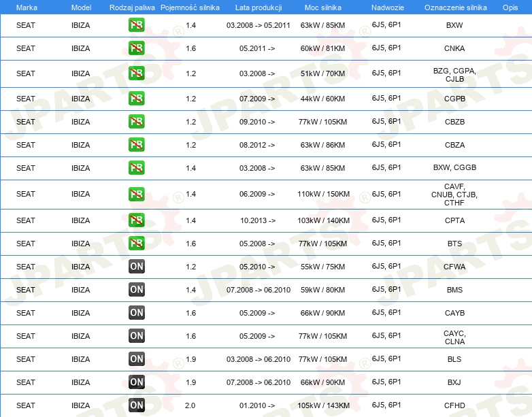The height and width of the screenshot is (417, 532).
Task: Click petrol fuel icon in CBZA row
Action: [136, 144]
